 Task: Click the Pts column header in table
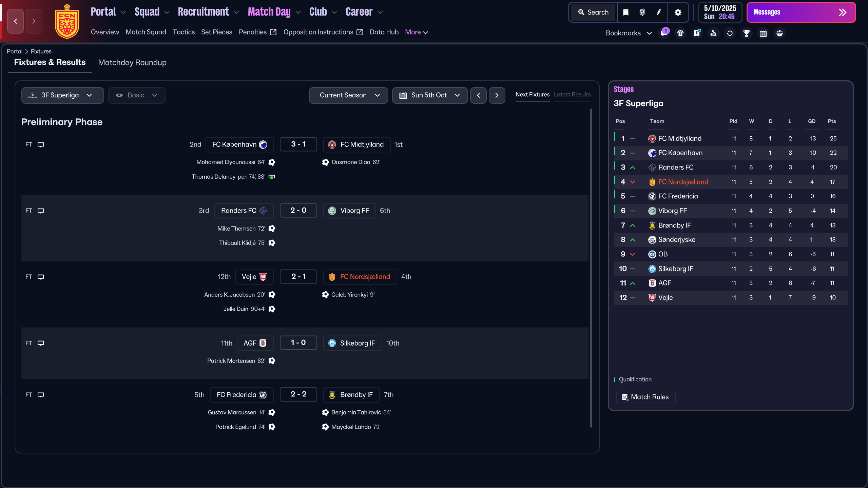click(832, 121)
